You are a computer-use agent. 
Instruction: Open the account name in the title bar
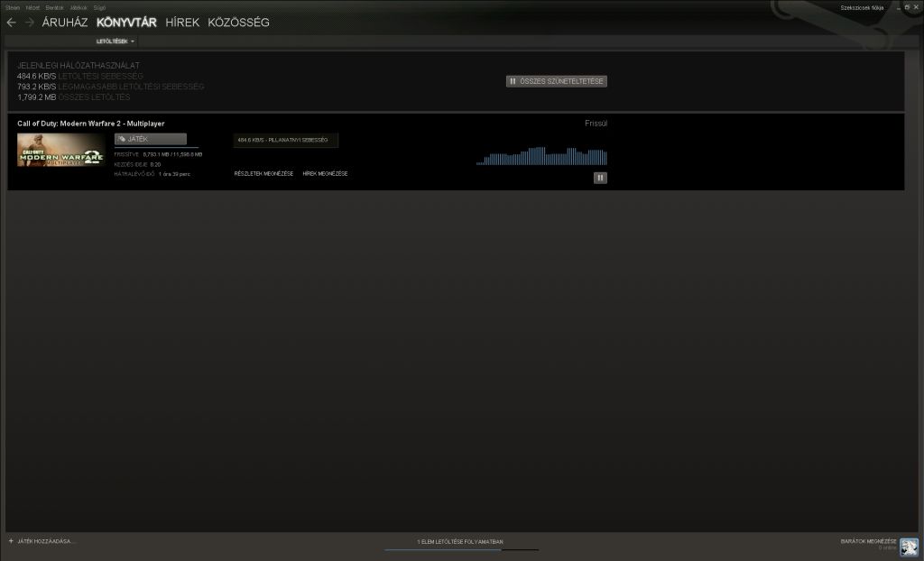click(862, 7)
